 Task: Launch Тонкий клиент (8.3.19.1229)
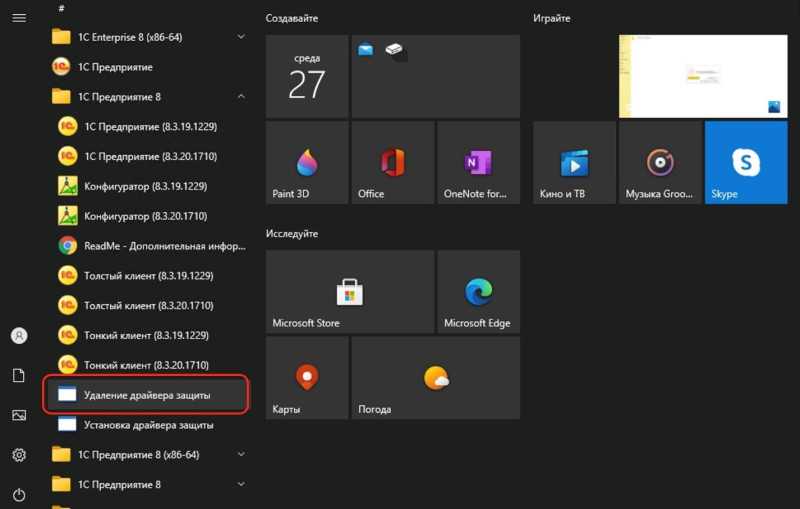[148, 335]
